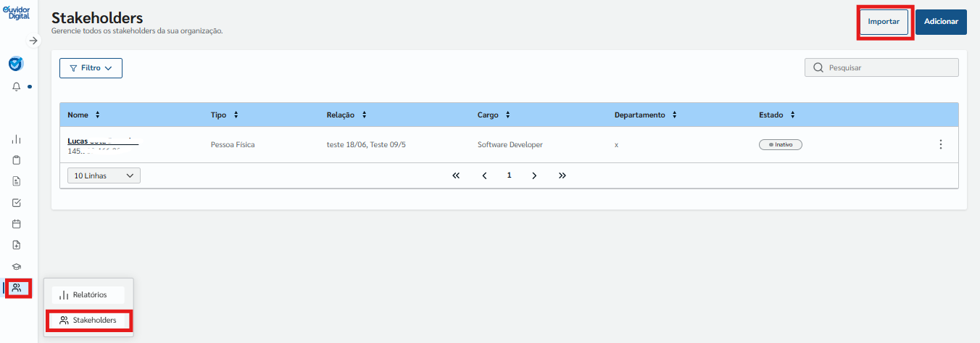Open the document lines icon in sidebar
This screenshot has width=980, height=343.
point(17,181)
